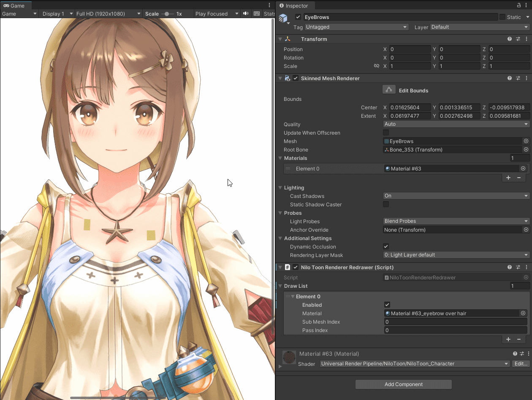532x400 pixels.
Task: Click the Position X field
Action: (410, 49)
